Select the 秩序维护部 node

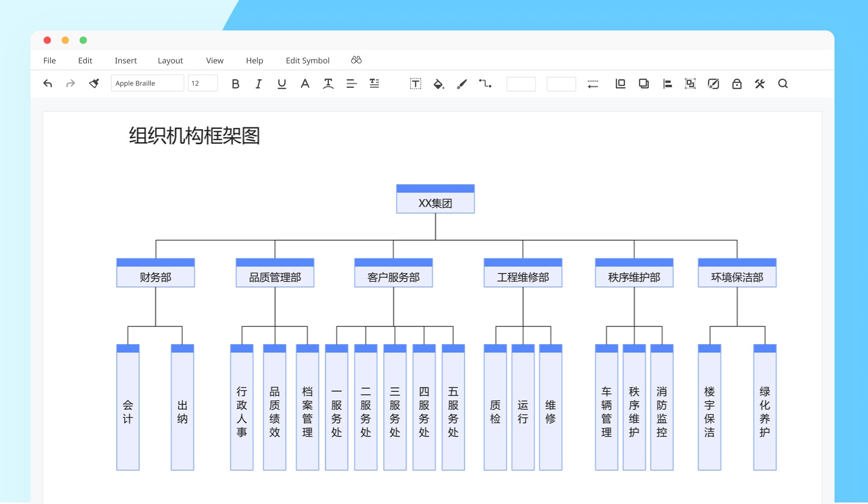(x=635, y=273)
